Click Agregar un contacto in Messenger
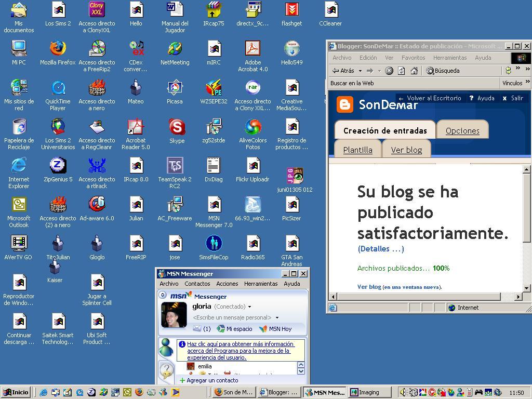 coord(209,380)
